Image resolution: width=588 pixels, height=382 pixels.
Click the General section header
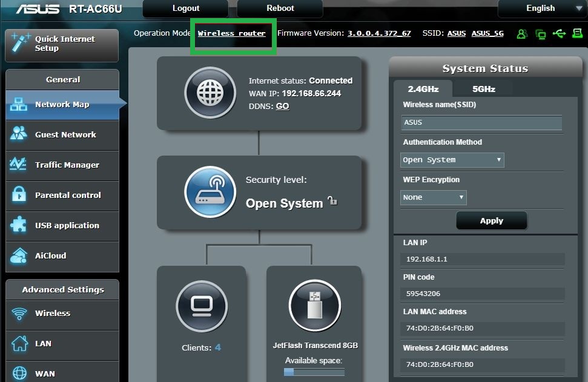[x=62, y=79]
